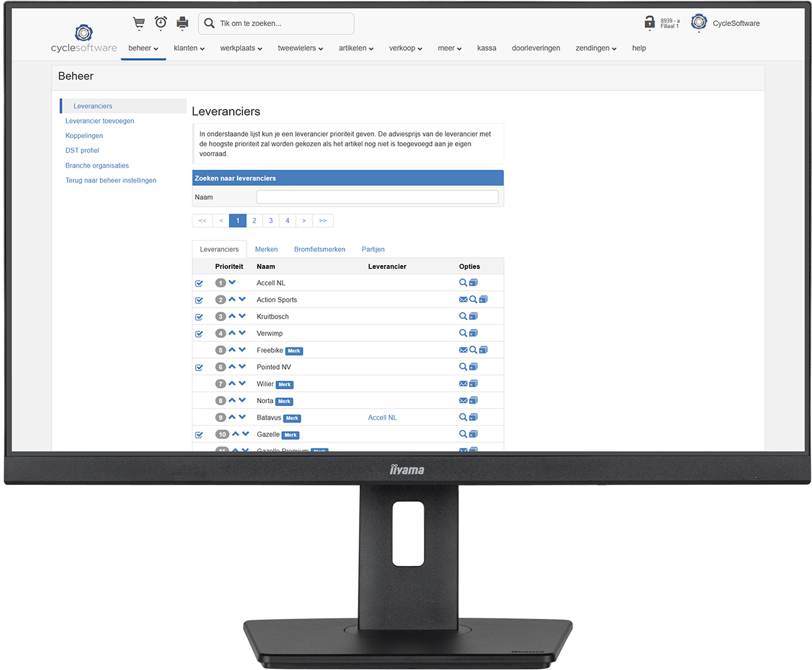The height and width of the screenshot is (670, 812).
Task: Open the shopping cart icon
Action: pyautogui.click(x=139, y=23)
